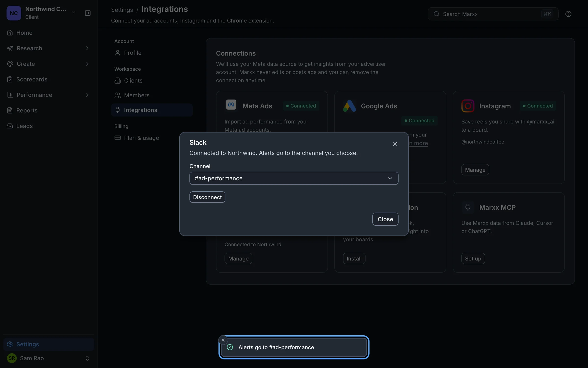Collapse the sidebar panel icon
This screenshot has width=588, height=368.
(88, 13)
